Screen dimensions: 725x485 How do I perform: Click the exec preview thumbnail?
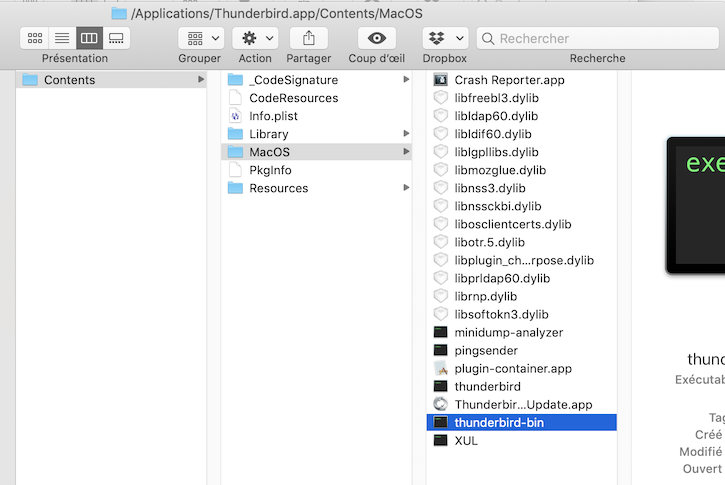(x=695, y=205)
